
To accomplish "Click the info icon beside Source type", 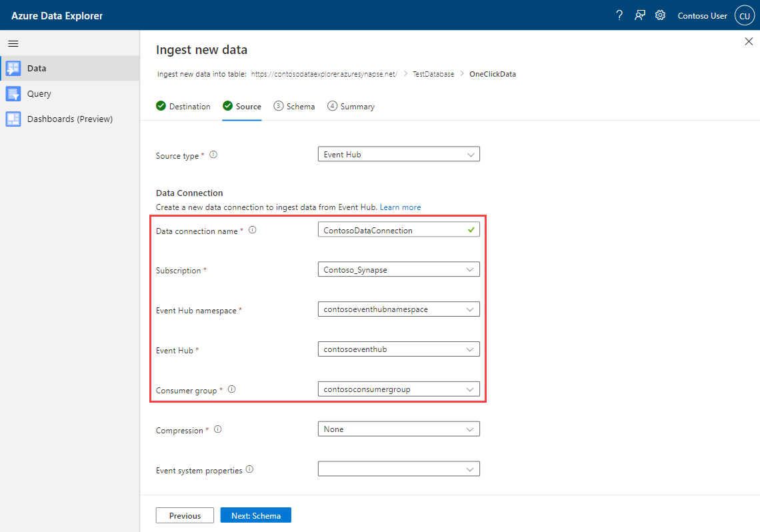I will pyautogui.click(x=213, y=153).
